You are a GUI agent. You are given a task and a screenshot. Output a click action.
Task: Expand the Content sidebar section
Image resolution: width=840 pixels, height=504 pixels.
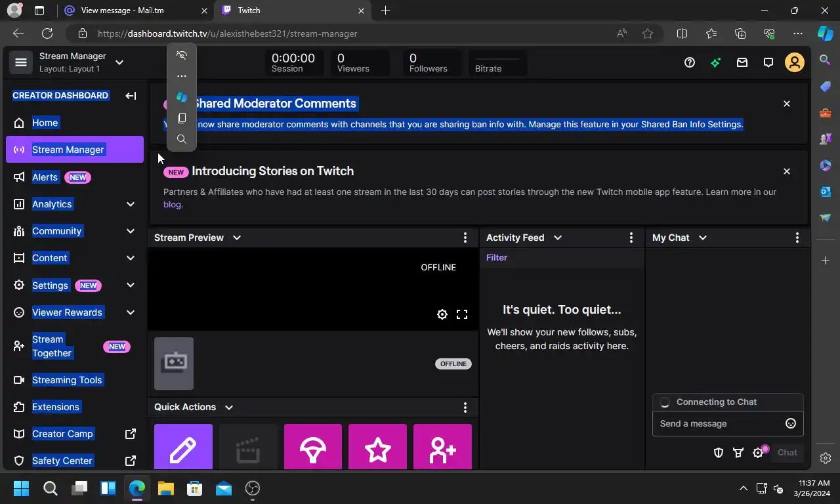(131, 258)
